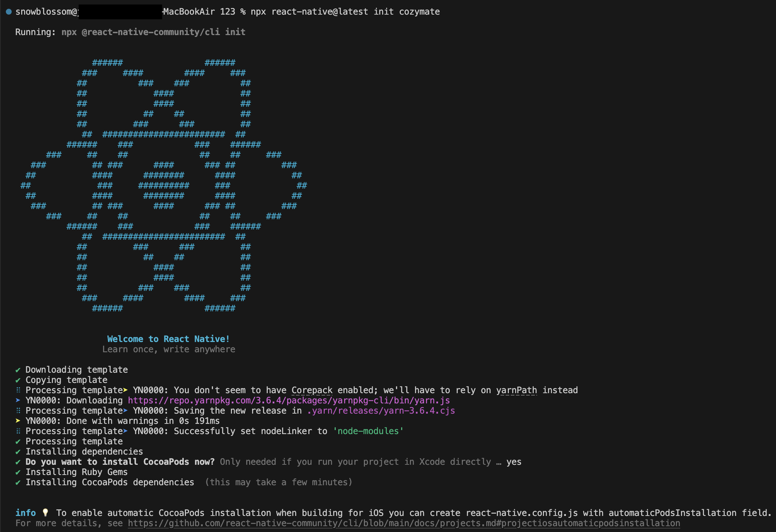Click the checkmark beside Installing CocoaPods dependencies
The height and width of the screenshot is (532, 776).
18,482
